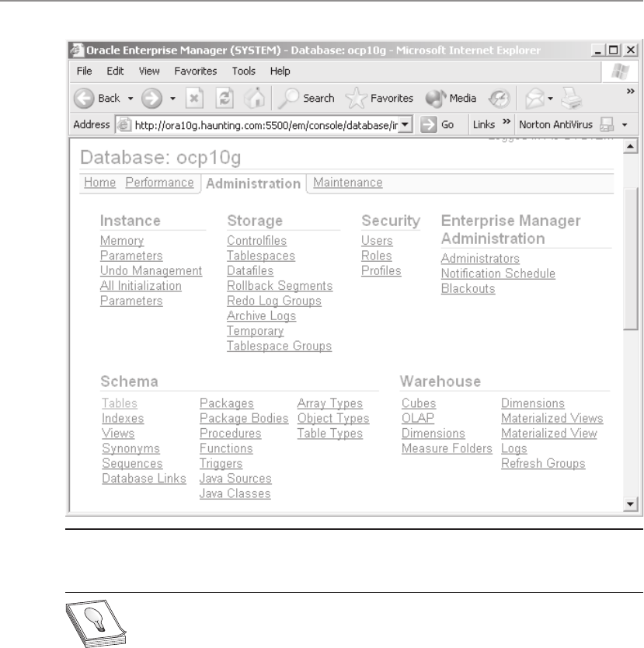This screenshot has width=644, height=648.
Task: Open the Administrators link
Action: click(x=480, y=258)
